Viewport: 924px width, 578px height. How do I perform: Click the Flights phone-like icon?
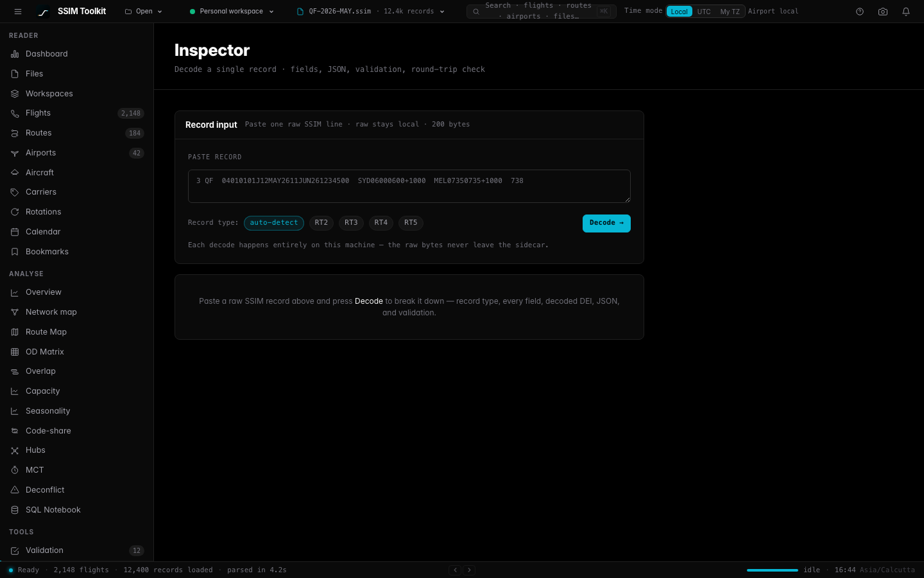[x=15, y=113]
